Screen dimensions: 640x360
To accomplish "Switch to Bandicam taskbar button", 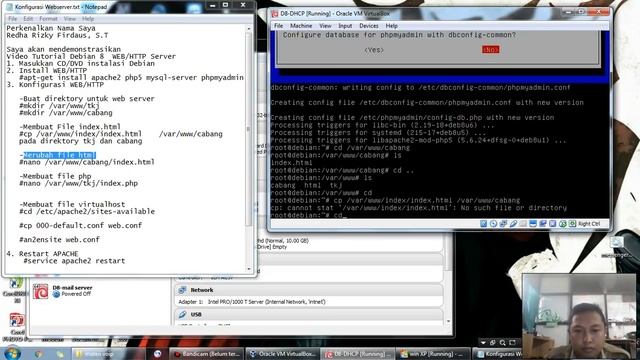I will point(207,354).
